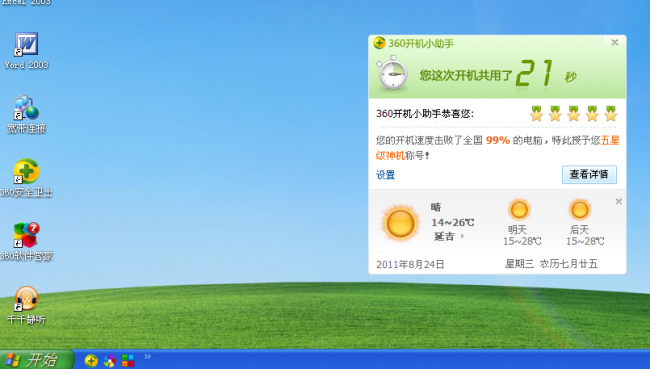
Task: Open the 设置 settings link
Action: click(386, 175)
